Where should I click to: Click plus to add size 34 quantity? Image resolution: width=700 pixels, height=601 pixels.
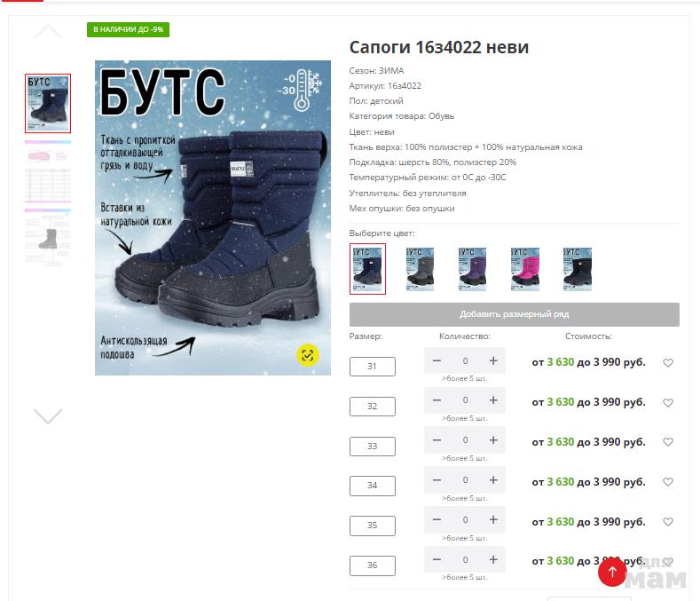[x=493, y=480]
